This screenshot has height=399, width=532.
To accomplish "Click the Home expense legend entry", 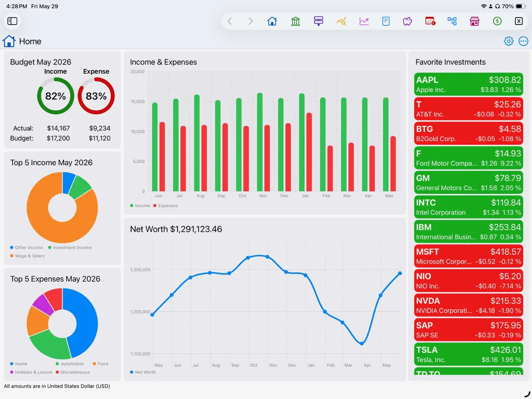I will click(19, 364).
